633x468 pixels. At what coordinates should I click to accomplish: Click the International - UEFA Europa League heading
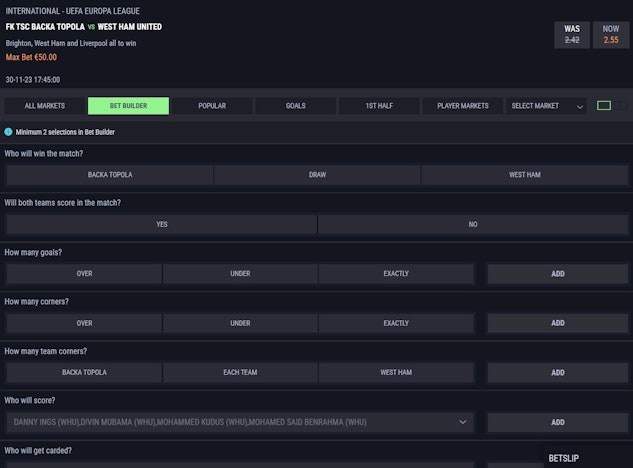click(x=73, y=11)
